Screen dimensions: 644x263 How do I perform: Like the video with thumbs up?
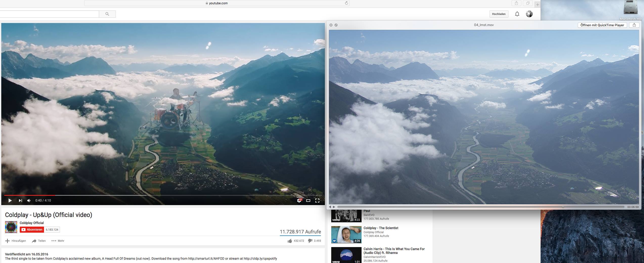coord(290,241)
